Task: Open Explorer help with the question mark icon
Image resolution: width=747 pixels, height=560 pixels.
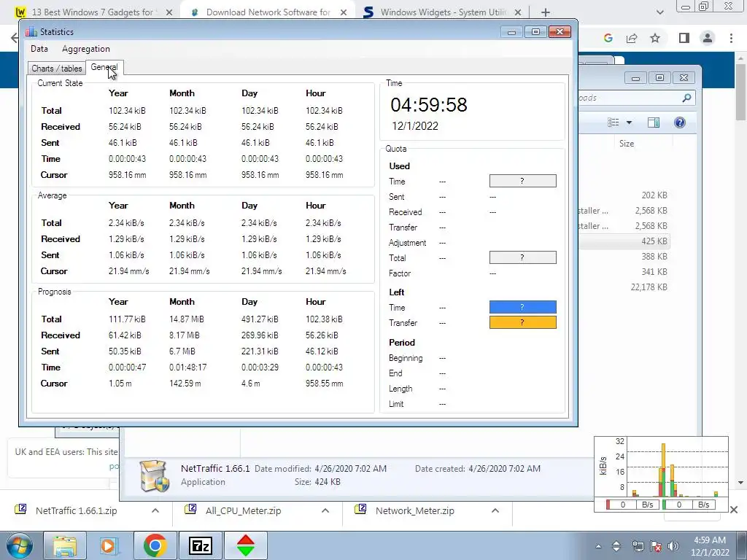Action: point(680,122)
